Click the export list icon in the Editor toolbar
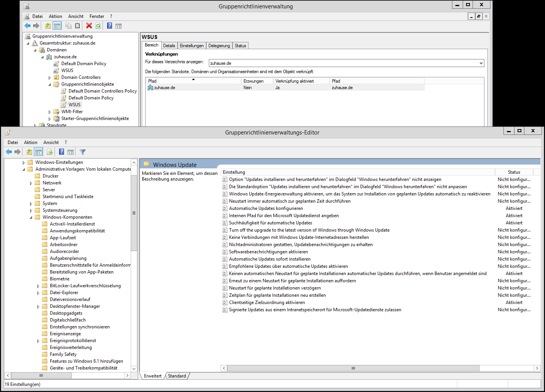The height and width of the screenshot is (392, 545). coord(50,152)
